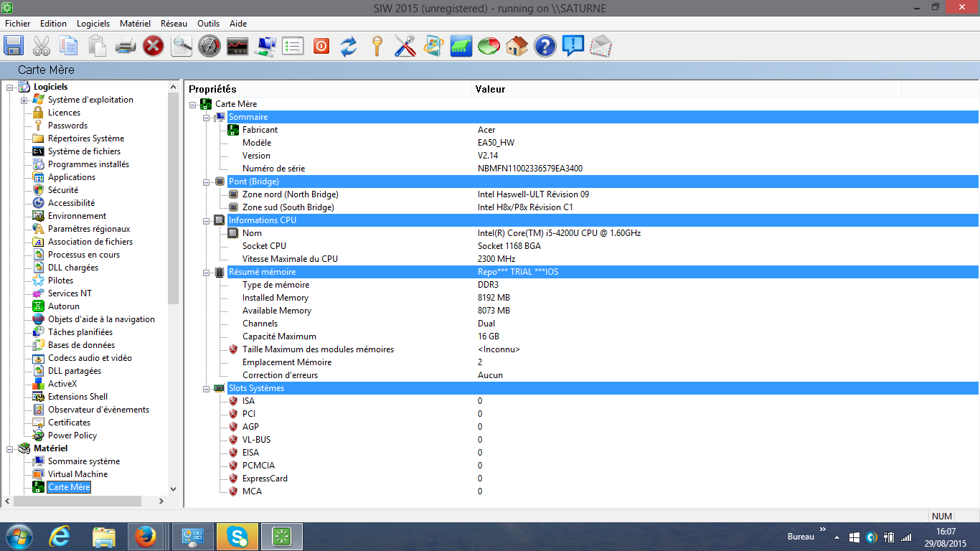Click the clipboard paste icon
This screenshot has height=551, width=980.
pyautogui.click(x=97, y=47)
